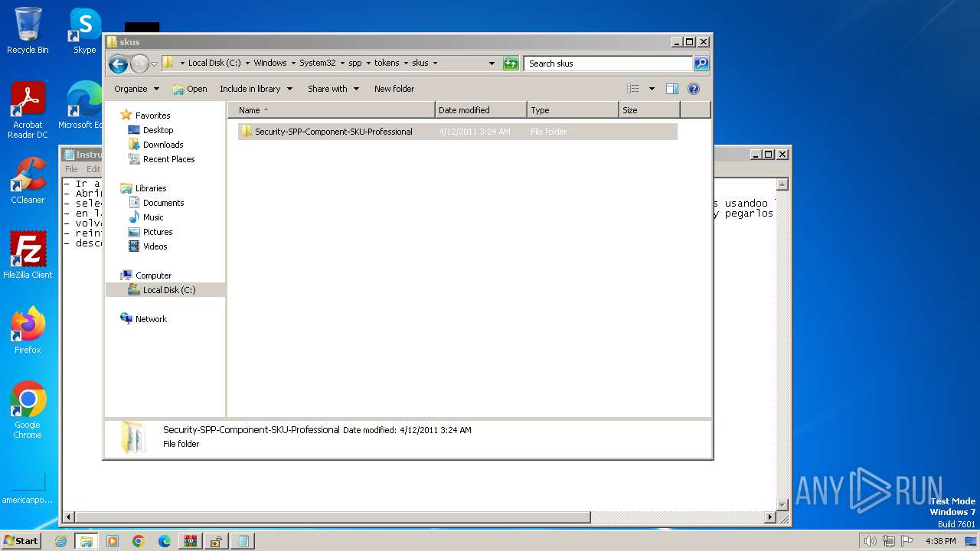
Task: Open the recent pages dropdown beside Forward
Action: coord(154,64)
